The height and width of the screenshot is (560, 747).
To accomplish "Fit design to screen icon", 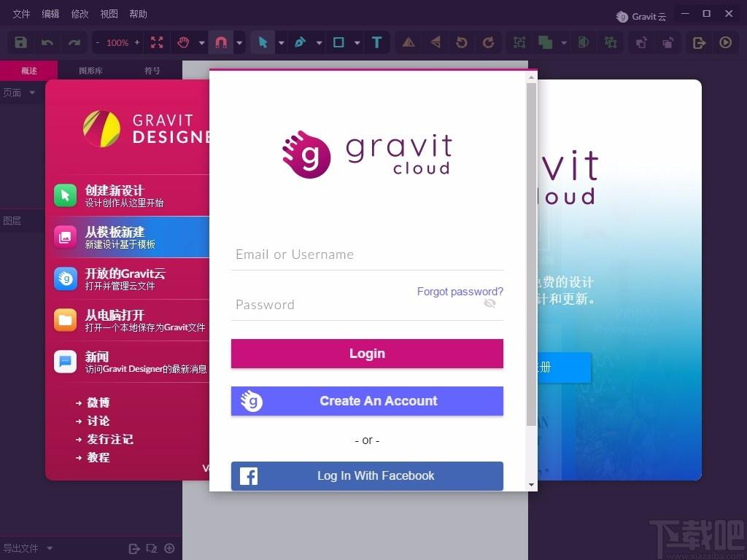I will tap(157, 42).
